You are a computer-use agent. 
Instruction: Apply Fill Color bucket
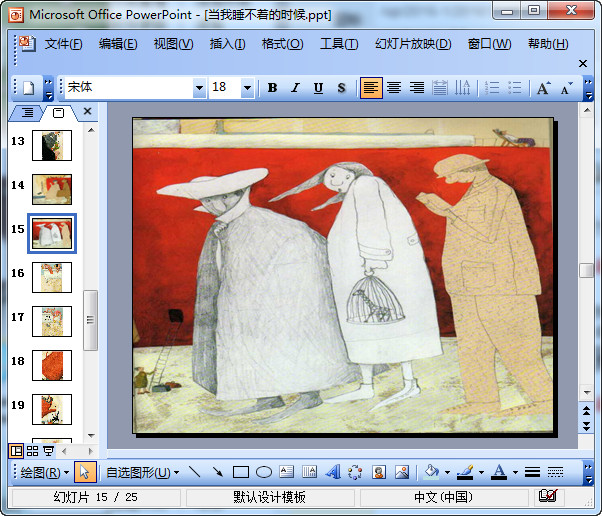point(432,472)
